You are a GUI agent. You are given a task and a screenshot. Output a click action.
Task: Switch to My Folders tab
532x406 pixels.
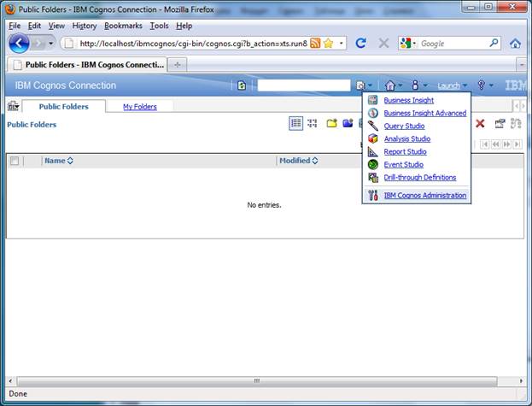click(140, 107)
